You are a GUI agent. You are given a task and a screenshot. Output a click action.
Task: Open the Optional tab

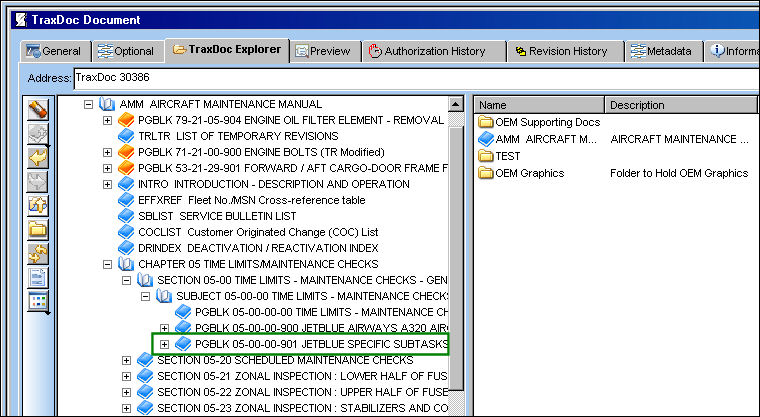[x=127, y=51]
